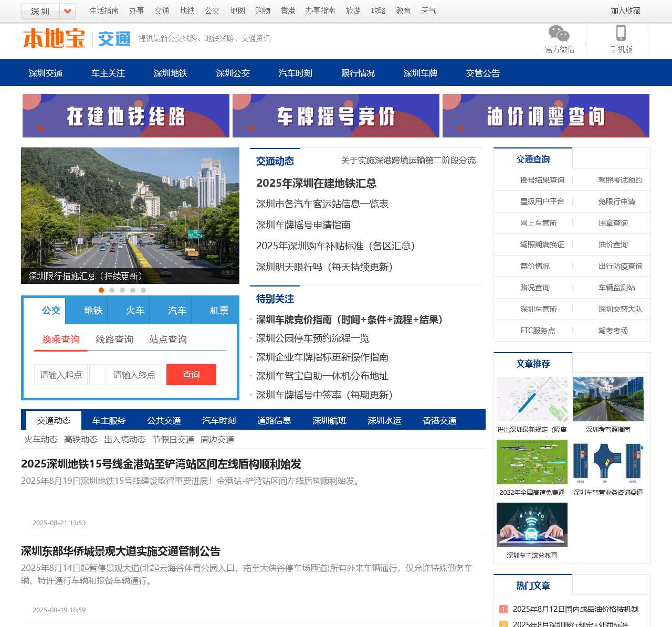Click the 本地宝 site logo
This screenshot has width=672, height=627.
54,39
